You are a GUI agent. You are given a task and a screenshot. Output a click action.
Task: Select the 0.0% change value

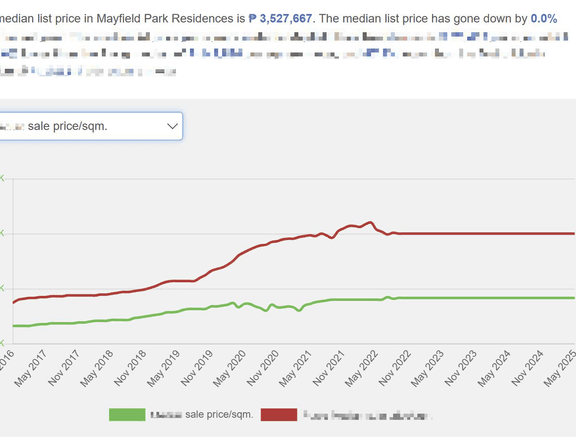[544, 18]
